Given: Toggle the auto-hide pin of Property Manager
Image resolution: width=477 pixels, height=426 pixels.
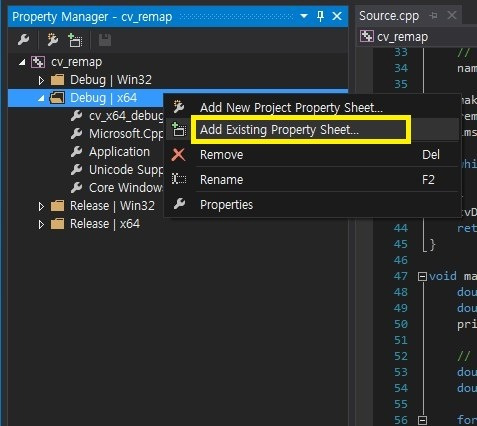Looking at the screenshot, I should [320, 16].
